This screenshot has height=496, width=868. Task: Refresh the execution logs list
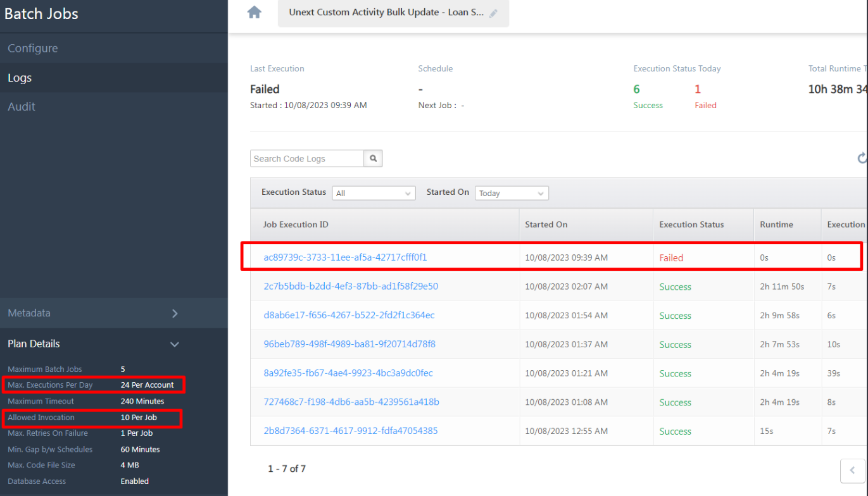pos(862,158)
